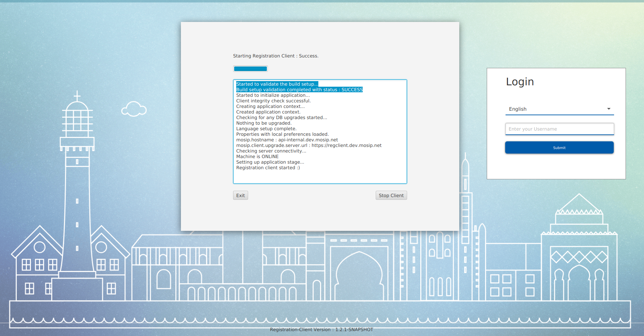Select the mosip.hostname log entry
Image resolution: width=644 pixels, height=336 pixels.
tap(287, 140)
